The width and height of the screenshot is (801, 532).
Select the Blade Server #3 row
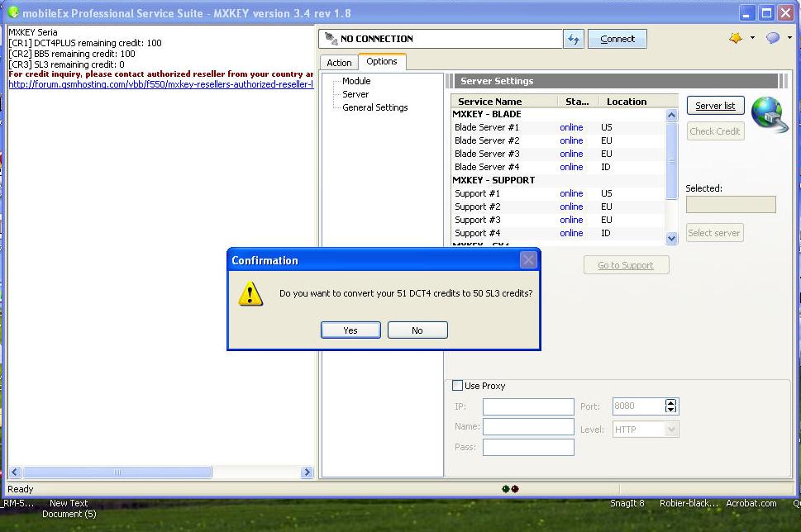[558, 154]
